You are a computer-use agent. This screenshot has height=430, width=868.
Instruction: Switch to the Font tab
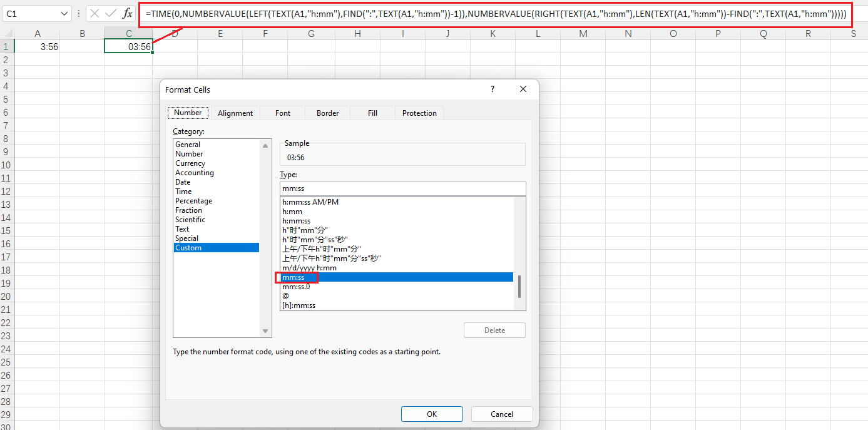283,113
